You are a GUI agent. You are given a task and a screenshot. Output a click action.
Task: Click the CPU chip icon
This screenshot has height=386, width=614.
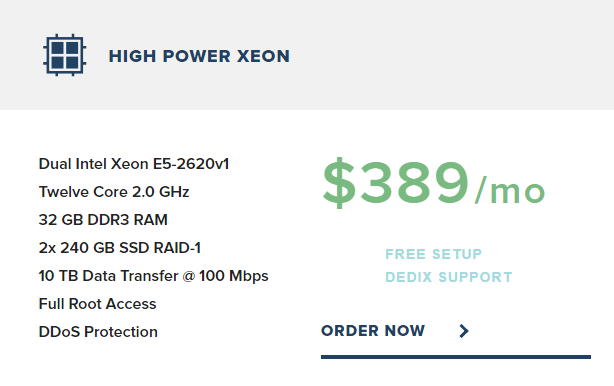coord(65,55)
